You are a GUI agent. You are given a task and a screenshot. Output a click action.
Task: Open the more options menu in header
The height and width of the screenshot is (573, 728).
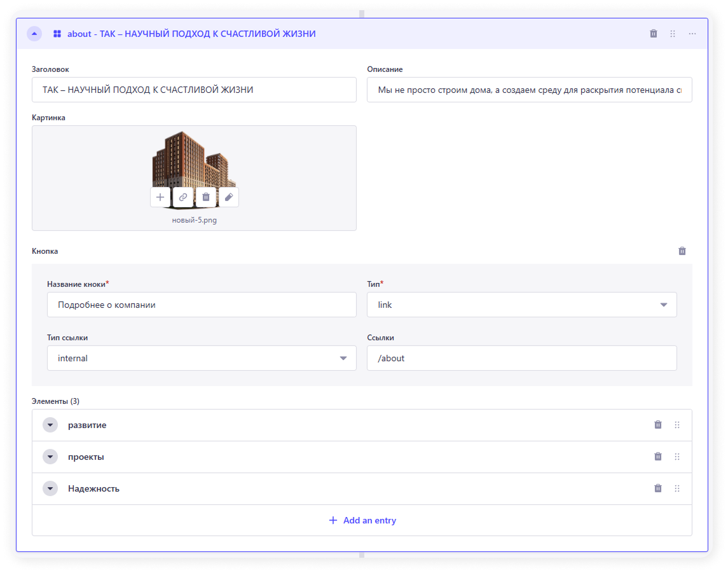(692, 34)
